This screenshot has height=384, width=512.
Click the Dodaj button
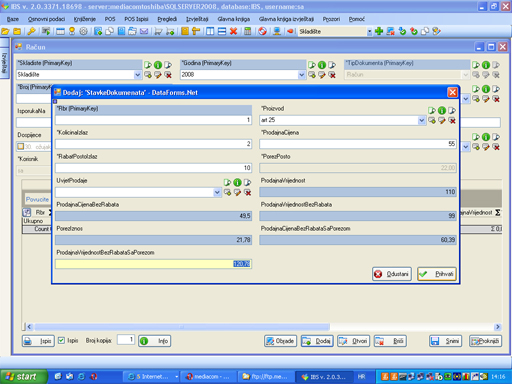[x=317, y=341]
